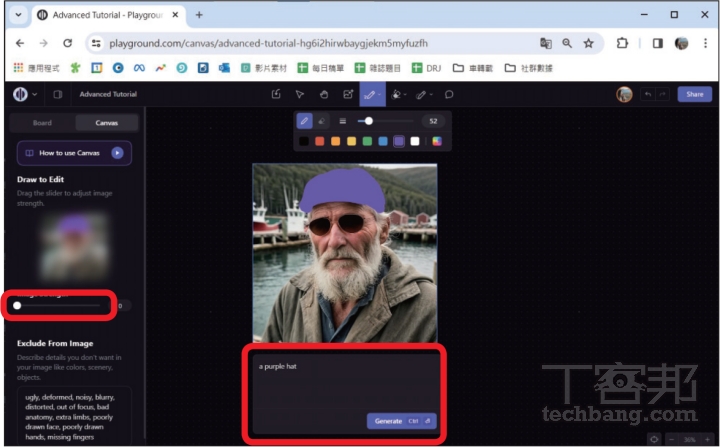Click the translate page icon
This screenshot has height=447, width=720.
(x=546, y=43)
